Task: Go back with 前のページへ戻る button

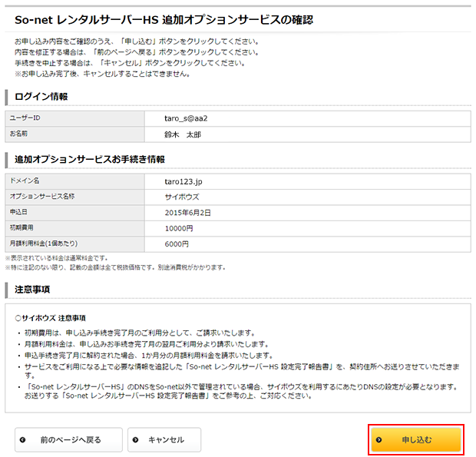Action: (x=70, y=440)
